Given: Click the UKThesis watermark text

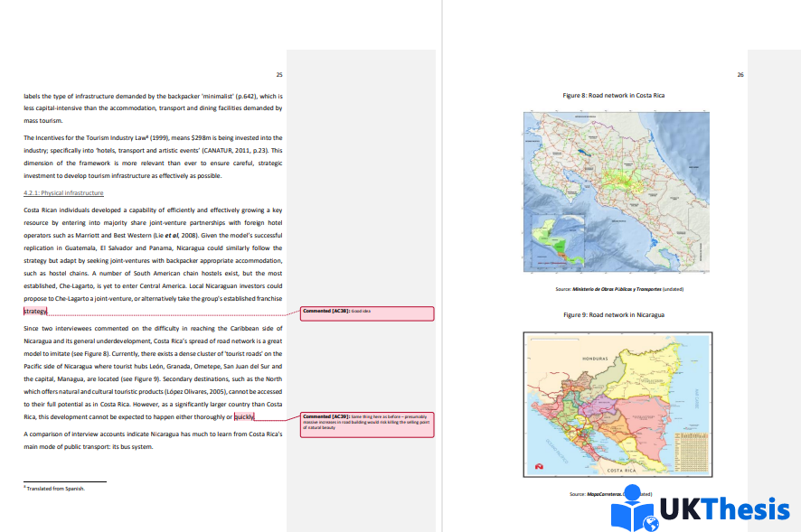Looking at the screenshot, I should click(x=725, y=509).
